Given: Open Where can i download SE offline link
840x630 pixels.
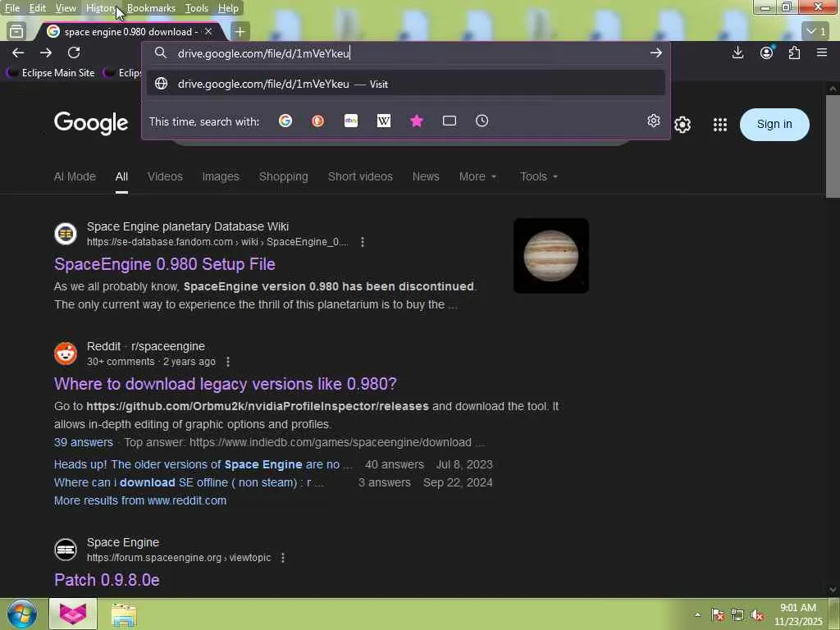Looking at the screenshot, I should (x=189, y=482).
